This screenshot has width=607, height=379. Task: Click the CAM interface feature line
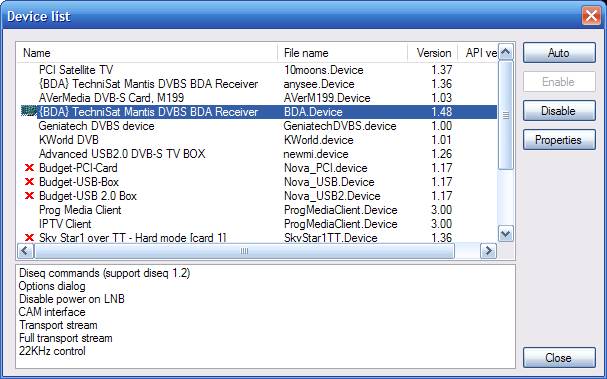tap(52, 312)
